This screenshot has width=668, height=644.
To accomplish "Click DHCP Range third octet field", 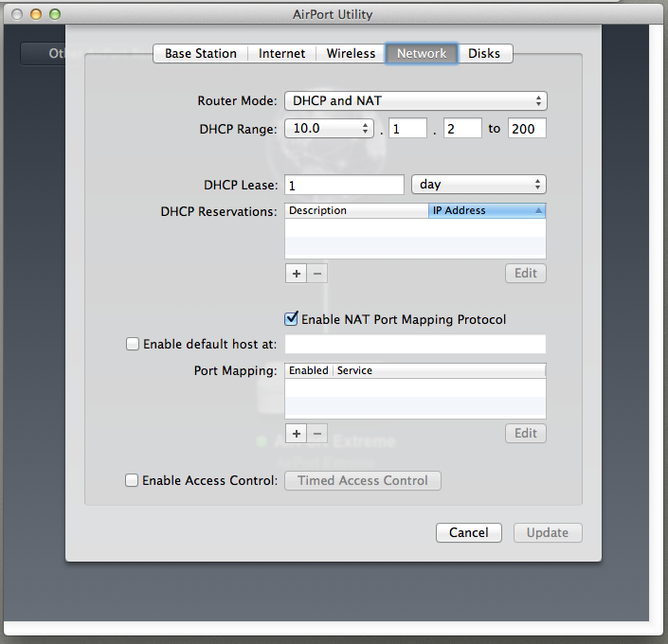I will 407,128.
